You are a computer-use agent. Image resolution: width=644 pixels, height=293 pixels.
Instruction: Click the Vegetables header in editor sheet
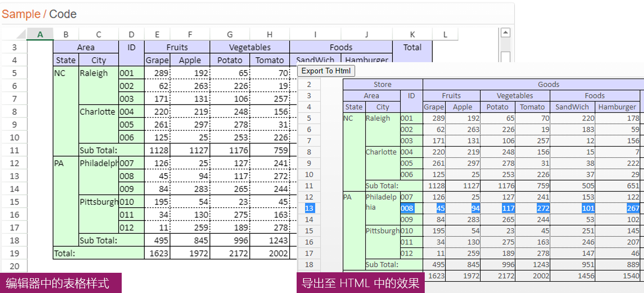click(x=250, y=47)
